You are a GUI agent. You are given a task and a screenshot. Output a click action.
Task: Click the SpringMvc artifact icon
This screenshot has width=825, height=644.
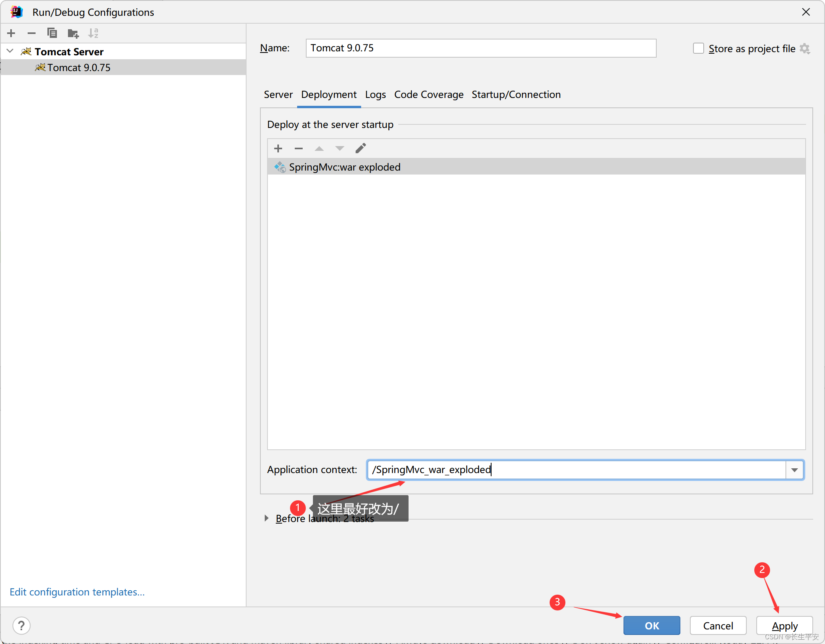tap(280, 167)
